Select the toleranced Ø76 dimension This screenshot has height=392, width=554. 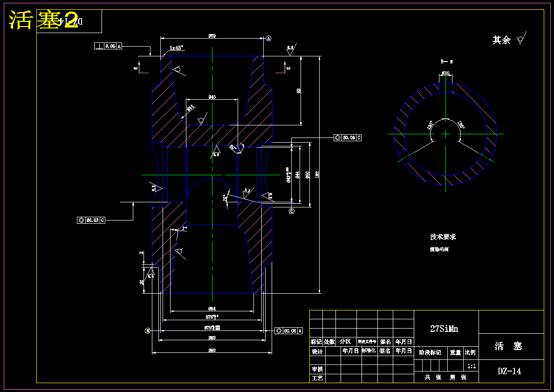tap(212, 317)
